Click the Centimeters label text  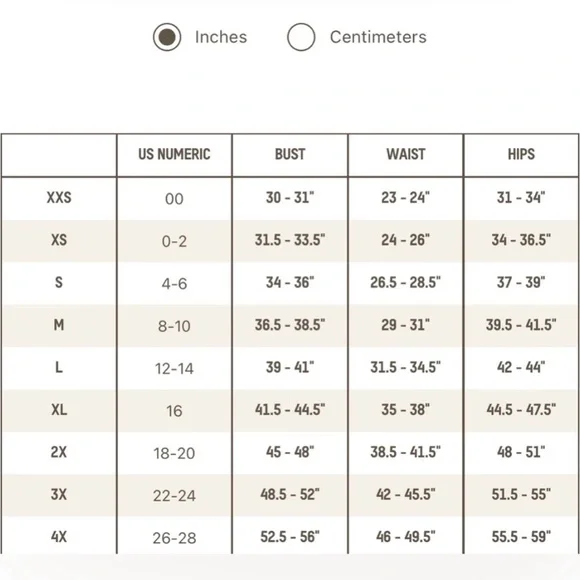point(378,37)
